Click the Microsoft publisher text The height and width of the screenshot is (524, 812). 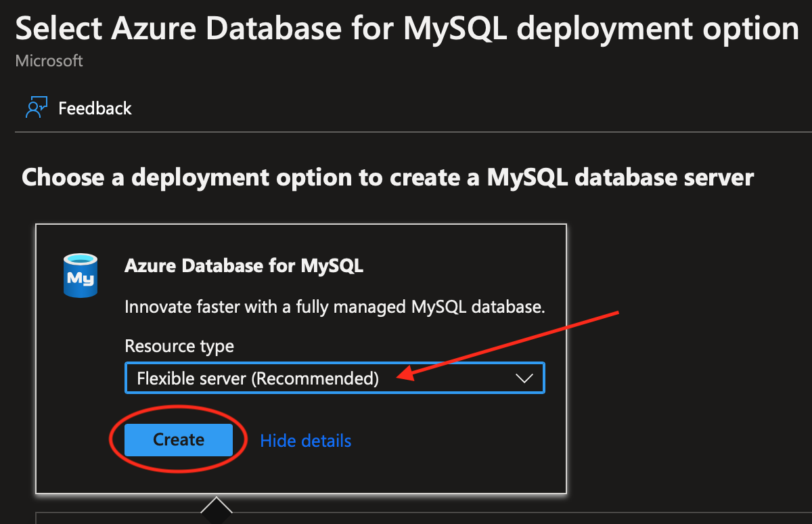point(49,61)
